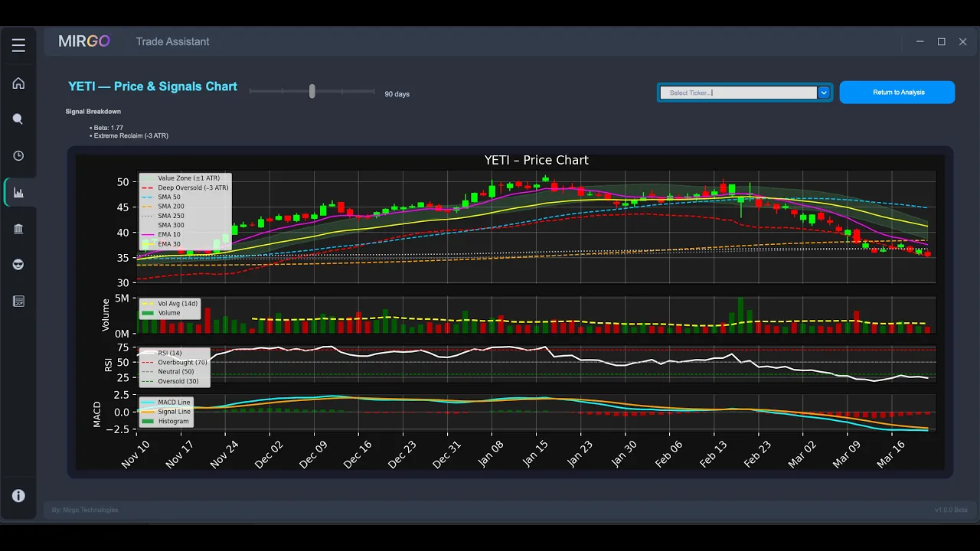Click the 'MACD Line' legend entry
The height and width of the screenshot is (551, 980).
166,402
